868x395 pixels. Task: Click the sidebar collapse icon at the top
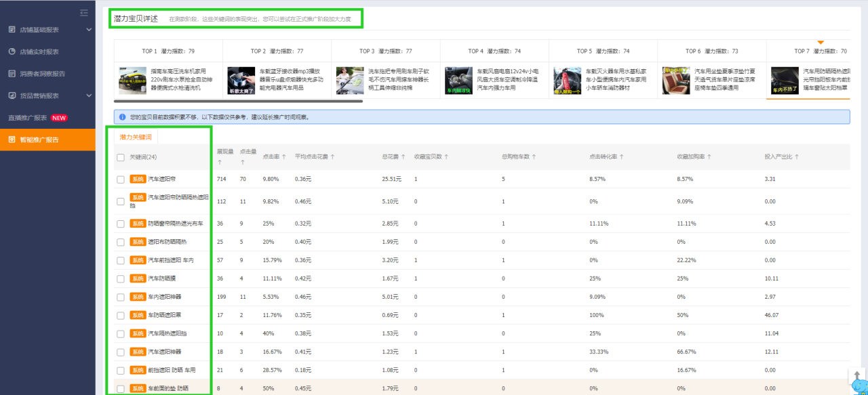tap(83, 12)
